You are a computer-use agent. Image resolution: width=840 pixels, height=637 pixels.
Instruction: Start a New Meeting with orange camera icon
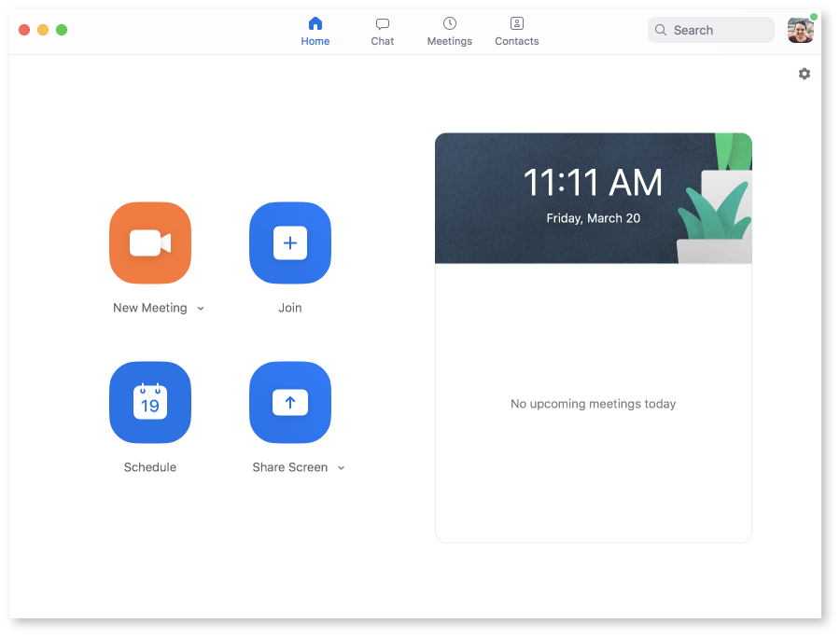[x=150, y=242]
